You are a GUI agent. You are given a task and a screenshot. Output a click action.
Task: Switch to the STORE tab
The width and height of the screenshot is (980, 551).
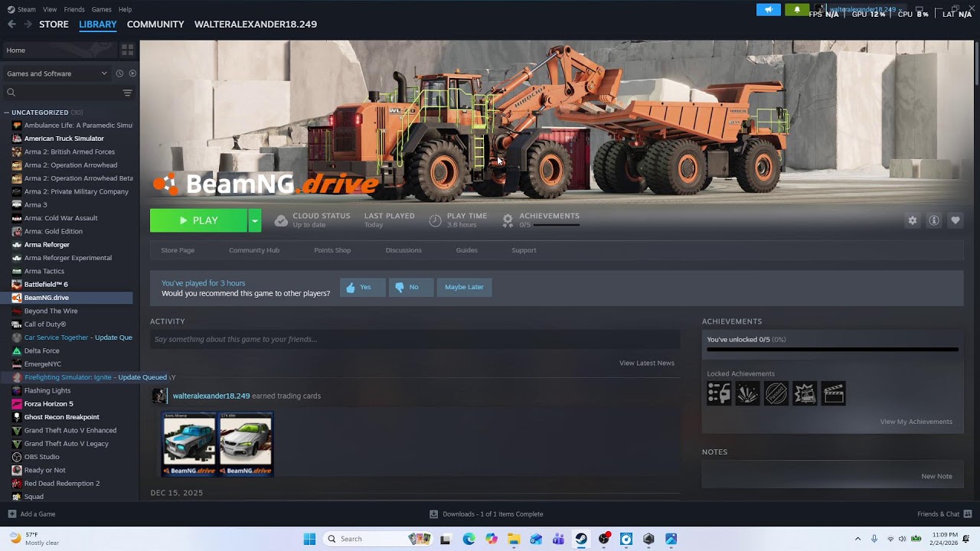click(x=54, y=24)
